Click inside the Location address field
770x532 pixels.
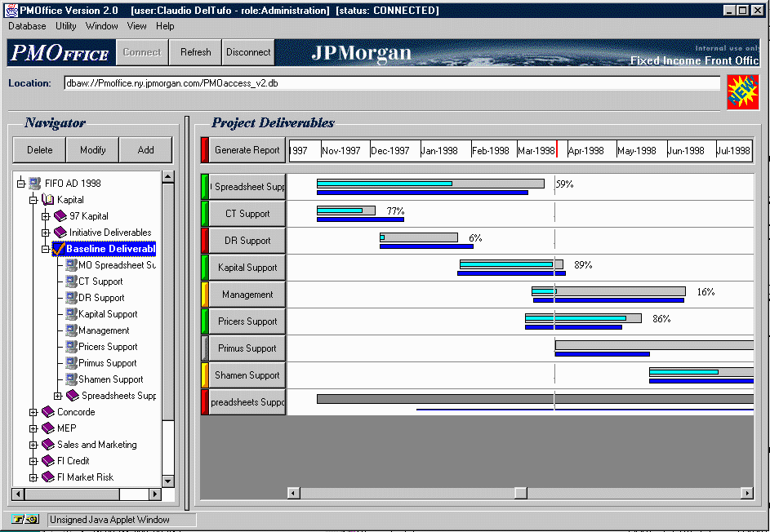(392, 83)
